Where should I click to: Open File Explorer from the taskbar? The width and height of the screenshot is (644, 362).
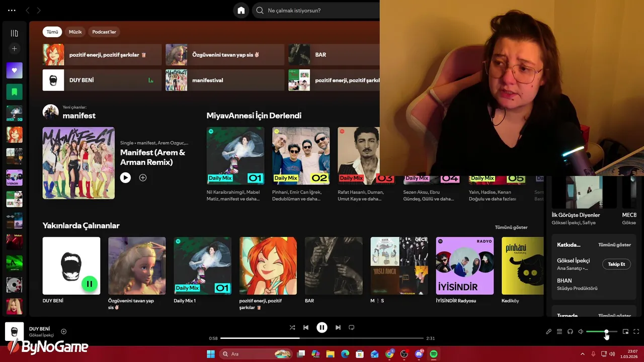coord(330,354)
